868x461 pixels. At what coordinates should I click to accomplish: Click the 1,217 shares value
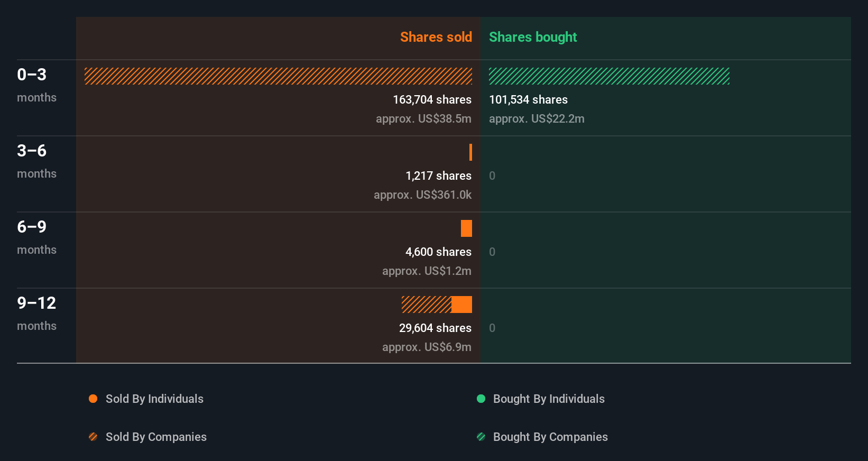click(438, 176)
